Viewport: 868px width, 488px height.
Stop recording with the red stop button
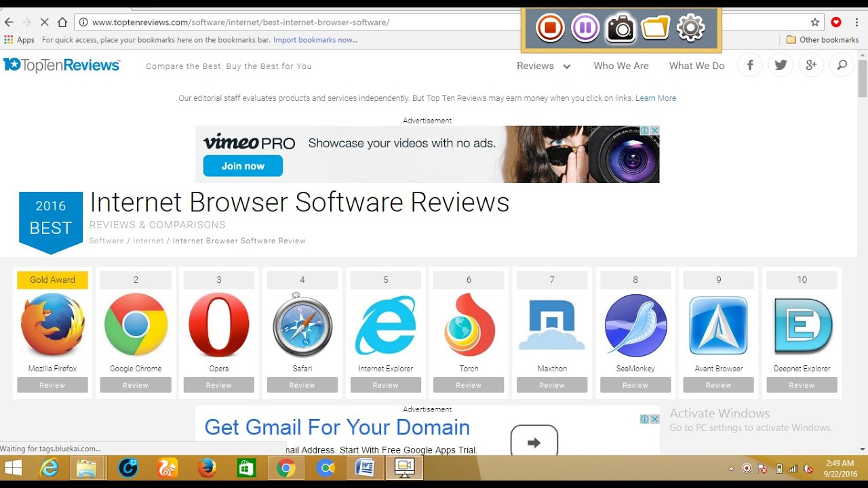pyautogui.click(x=550, y=28)
